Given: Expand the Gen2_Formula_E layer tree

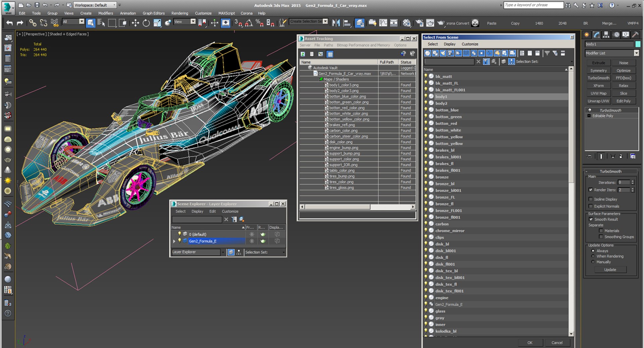Looking at the screenshot, I should point(174,241).
